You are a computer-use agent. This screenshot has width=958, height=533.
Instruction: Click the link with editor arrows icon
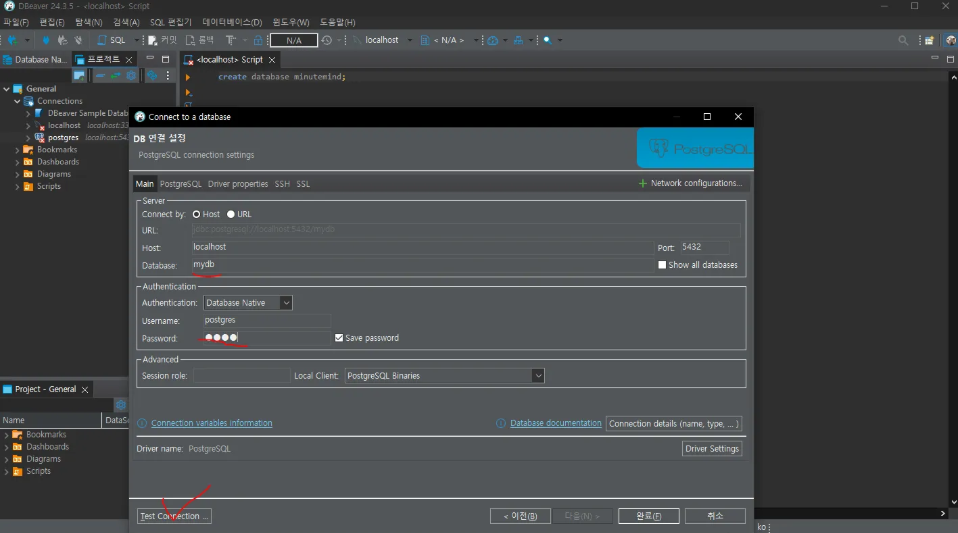coord(115,76)
